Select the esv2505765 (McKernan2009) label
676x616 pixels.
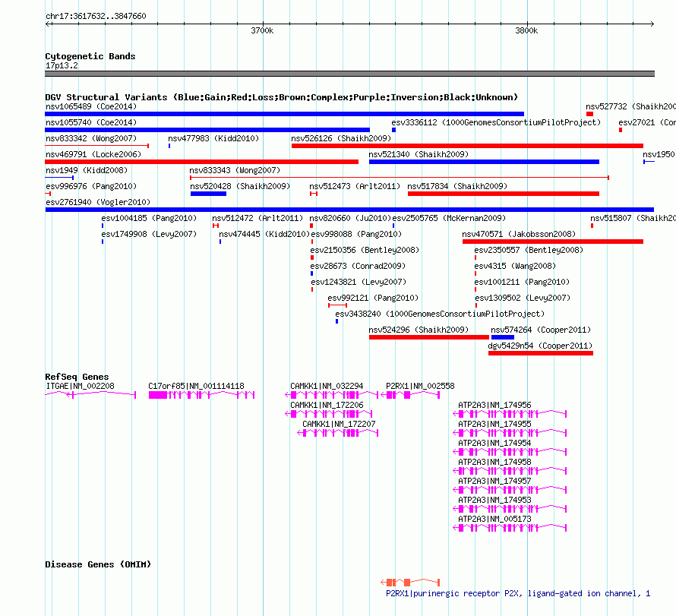pyautogui.click(x=449, y=218)
